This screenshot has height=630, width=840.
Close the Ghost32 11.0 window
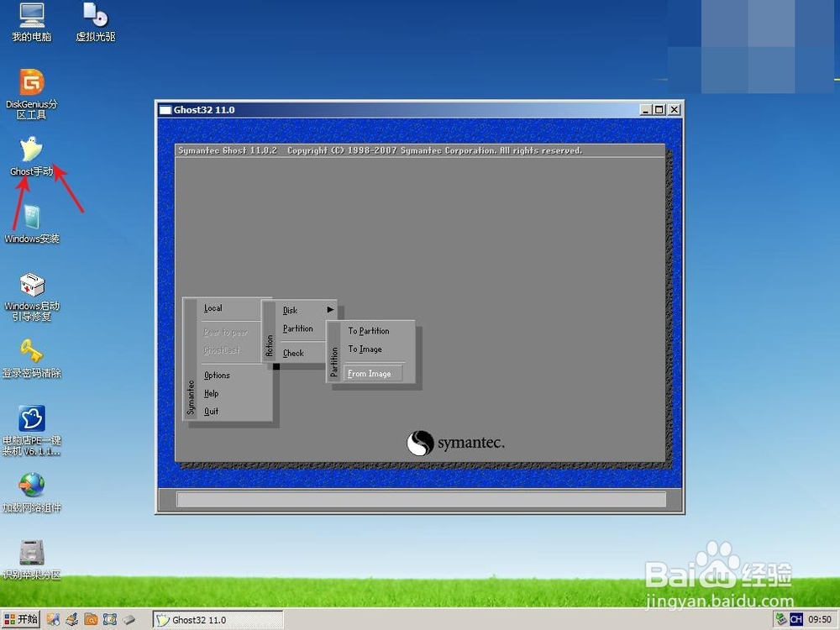pyautogui.click(x=675, y=110)
